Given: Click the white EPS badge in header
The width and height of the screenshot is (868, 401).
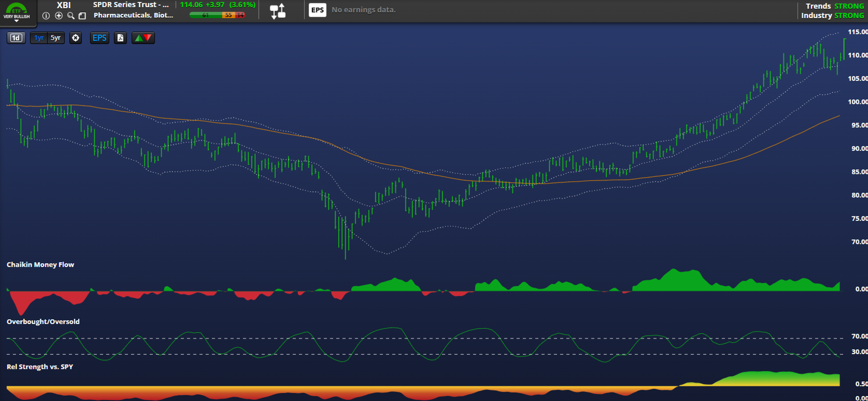Looking at the screenshot, I should (x=317, y=10).
